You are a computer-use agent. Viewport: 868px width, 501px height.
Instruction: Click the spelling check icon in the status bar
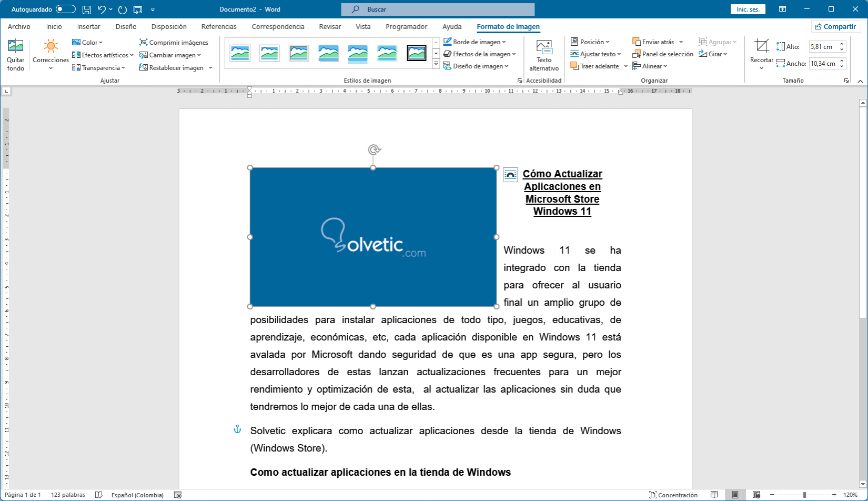point(98,495)
